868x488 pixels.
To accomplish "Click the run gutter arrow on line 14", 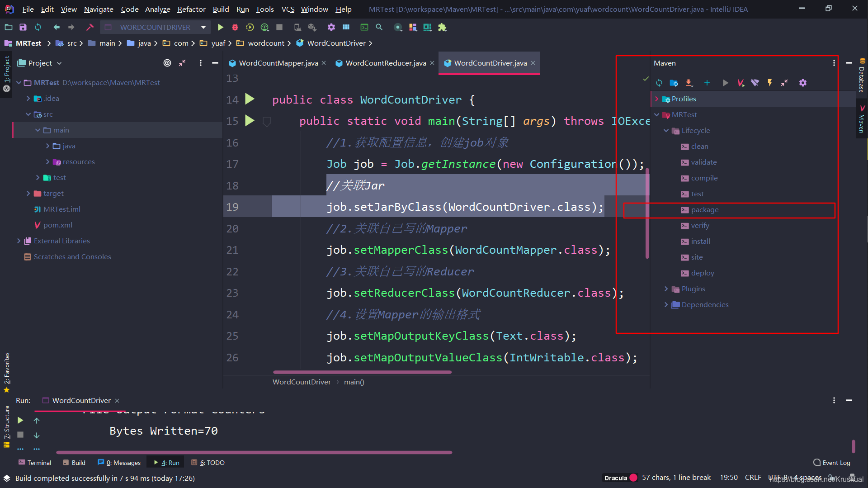I will (x=250, y=99).
